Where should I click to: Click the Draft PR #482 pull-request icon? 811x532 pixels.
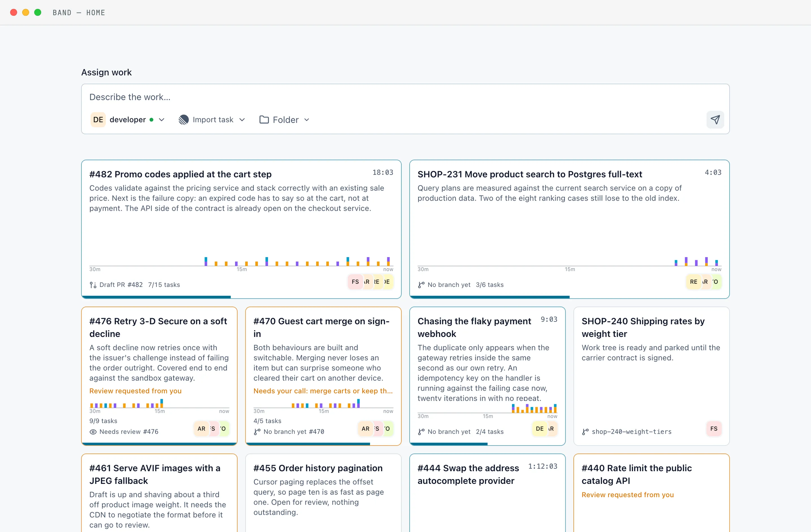click(93, 285)
